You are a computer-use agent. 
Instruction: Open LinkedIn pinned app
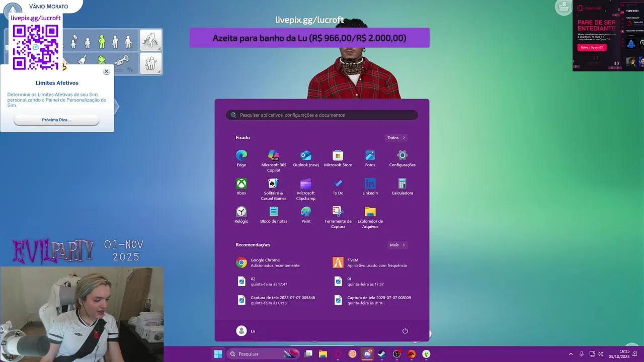[x=370, y=187]
